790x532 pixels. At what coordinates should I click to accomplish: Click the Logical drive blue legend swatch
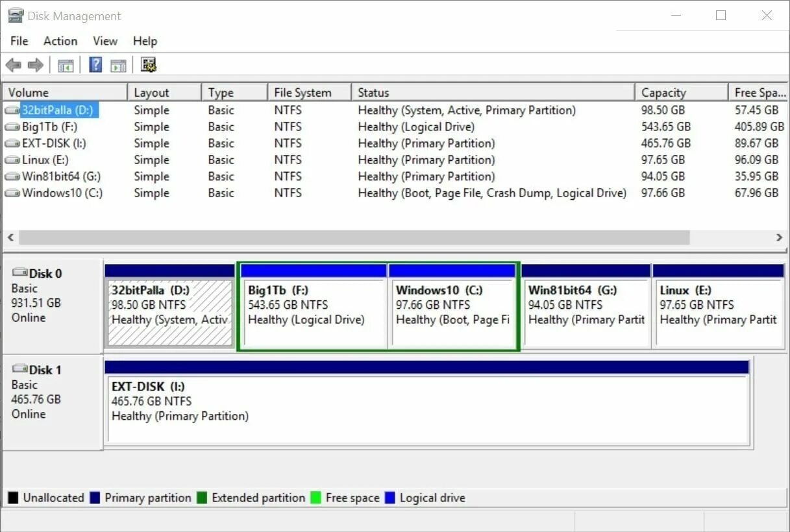390,498
